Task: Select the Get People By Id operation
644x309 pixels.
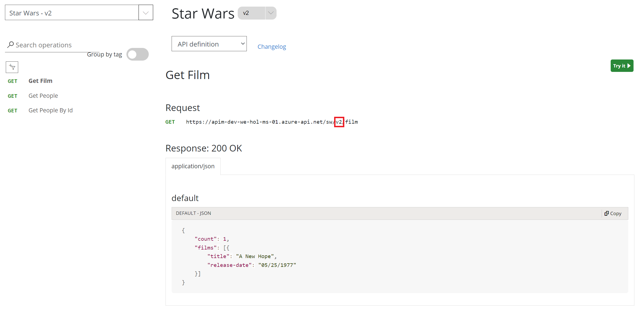Action: (x=50, y=110)
